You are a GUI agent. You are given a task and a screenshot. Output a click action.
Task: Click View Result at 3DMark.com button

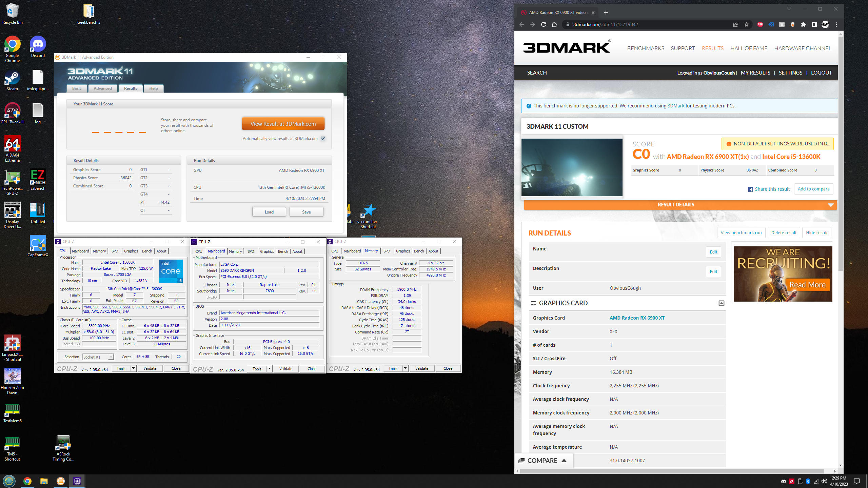click(x=283, y=124)
